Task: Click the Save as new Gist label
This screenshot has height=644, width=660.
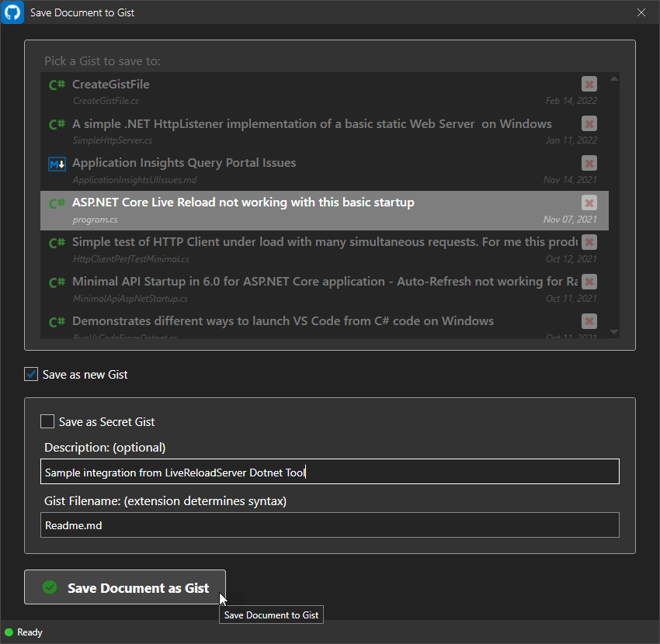Action: point(85,374)
